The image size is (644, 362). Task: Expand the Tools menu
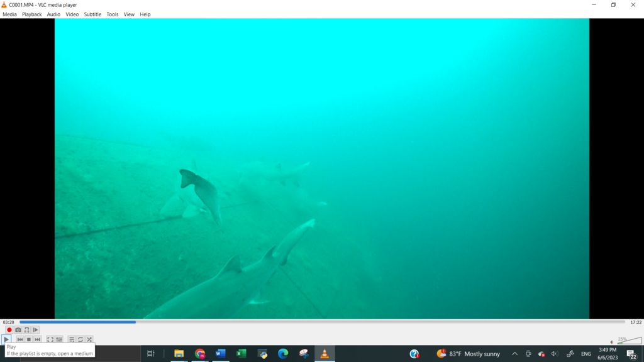click(x=112, y=14)
